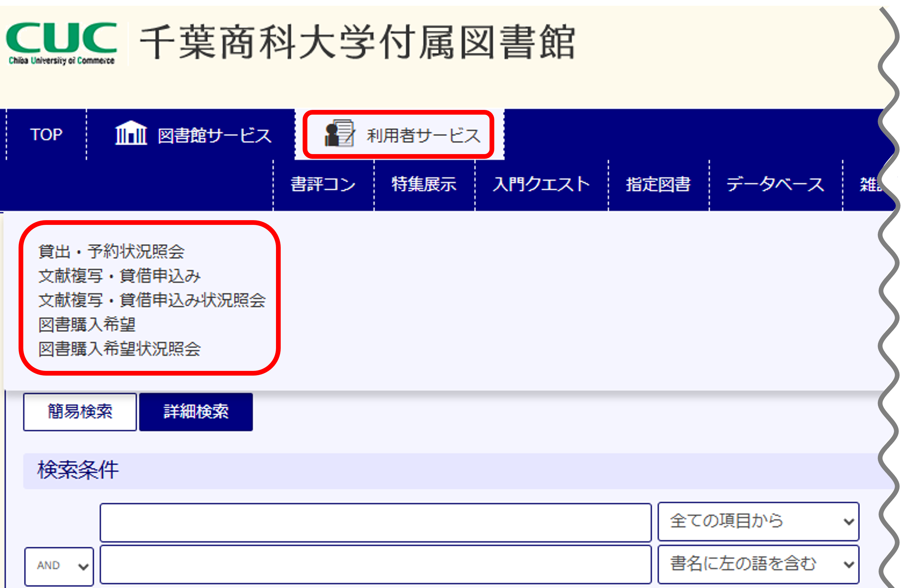The image size is (915, 588).
Task: Click the CUC university logo
Action: coord(61,43)
